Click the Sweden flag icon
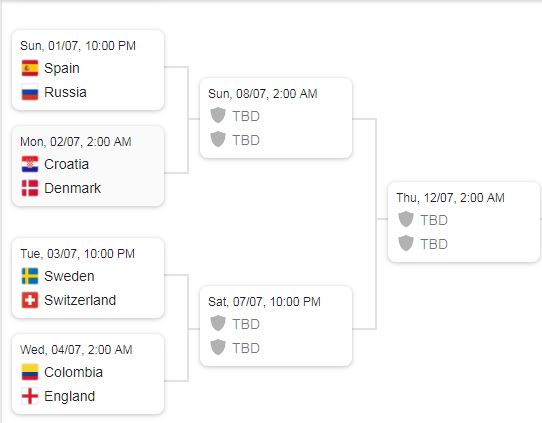This screenshot has width=542, height=423. pos(30,276)
